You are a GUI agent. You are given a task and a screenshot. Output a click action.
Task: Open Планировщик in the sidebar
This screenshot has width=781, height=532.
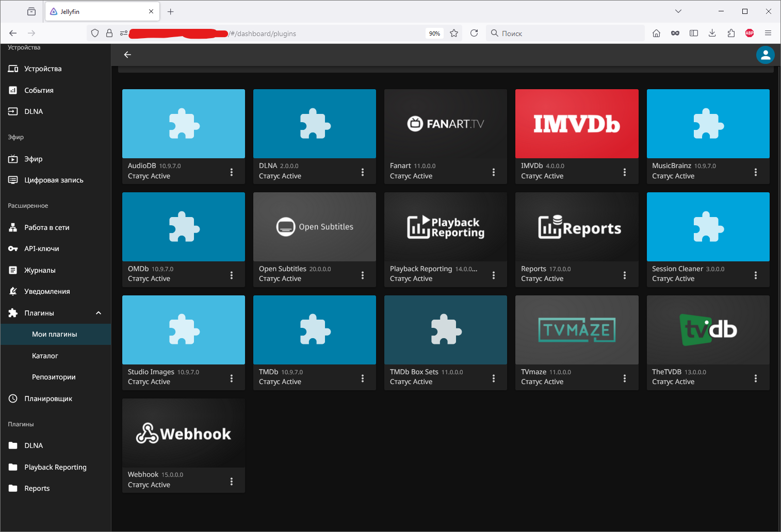(56, 398)
